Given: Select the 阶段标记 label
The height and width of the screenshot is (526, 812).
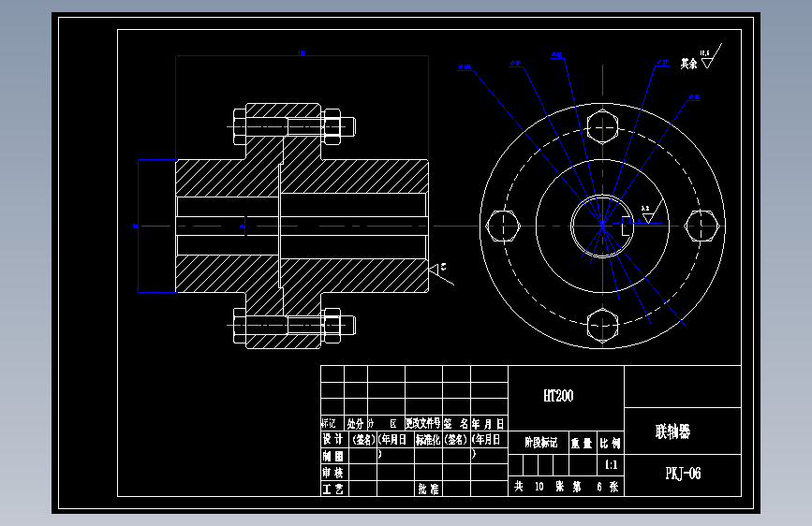Looking at the screenshot, I should 540,443.
